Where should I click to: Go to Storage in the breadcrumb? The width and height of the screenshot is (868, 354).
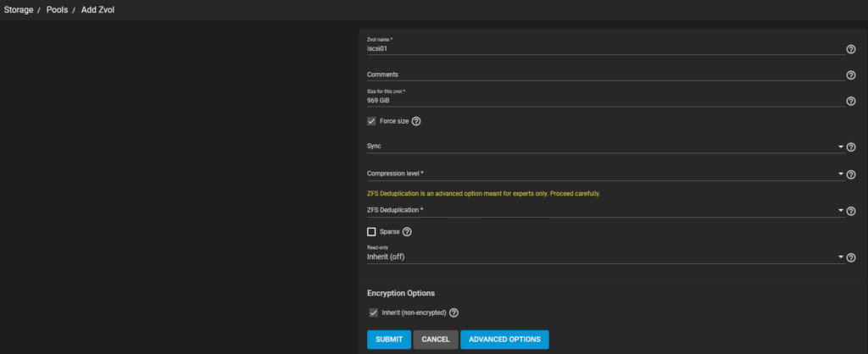[16, 9]
